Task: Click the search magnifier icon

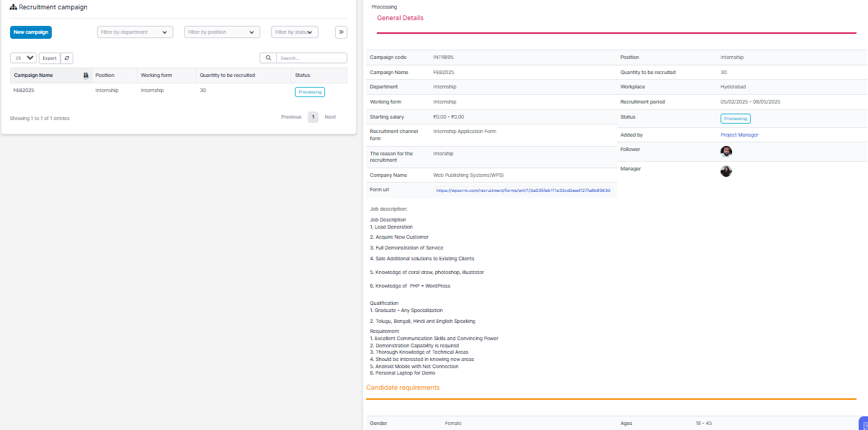Action: (x=268, y=58)
